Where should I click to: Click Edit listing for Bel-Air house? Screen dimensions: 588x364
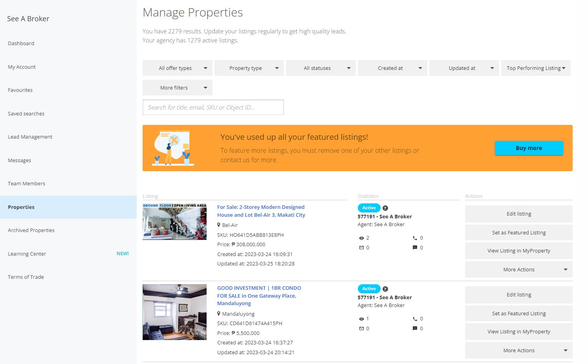coord(519,214)
